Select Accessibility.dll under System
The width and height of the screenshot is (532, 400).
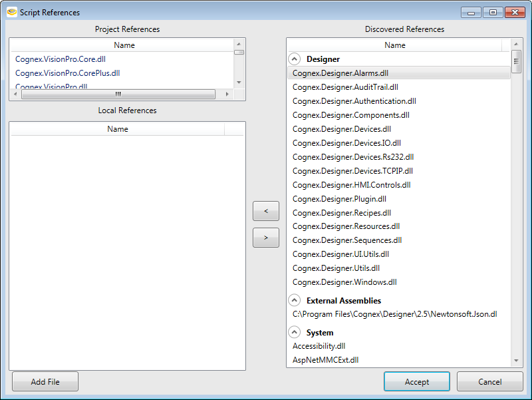pos(319,346)
